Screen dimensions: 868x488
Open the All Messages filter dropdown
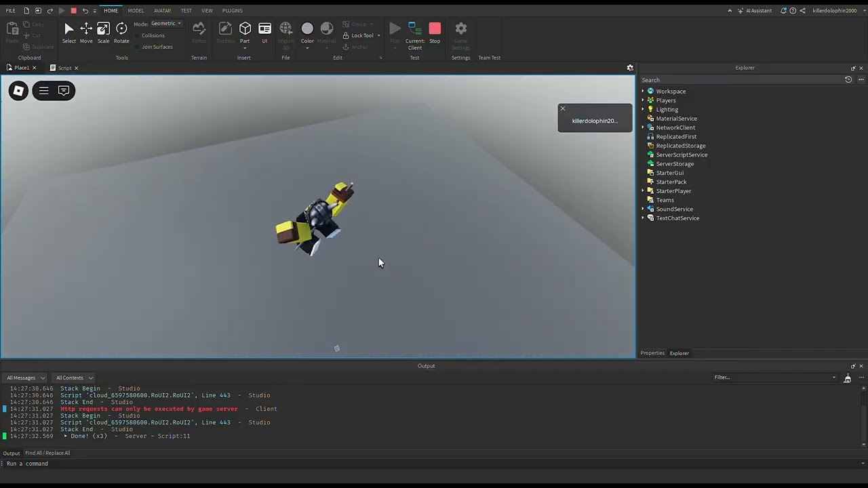click(25, 378)
